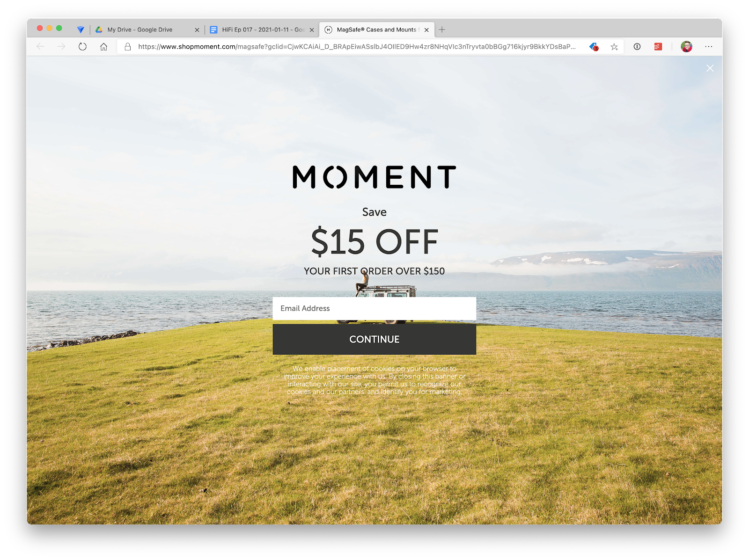Click the Email Address input field

374,308
